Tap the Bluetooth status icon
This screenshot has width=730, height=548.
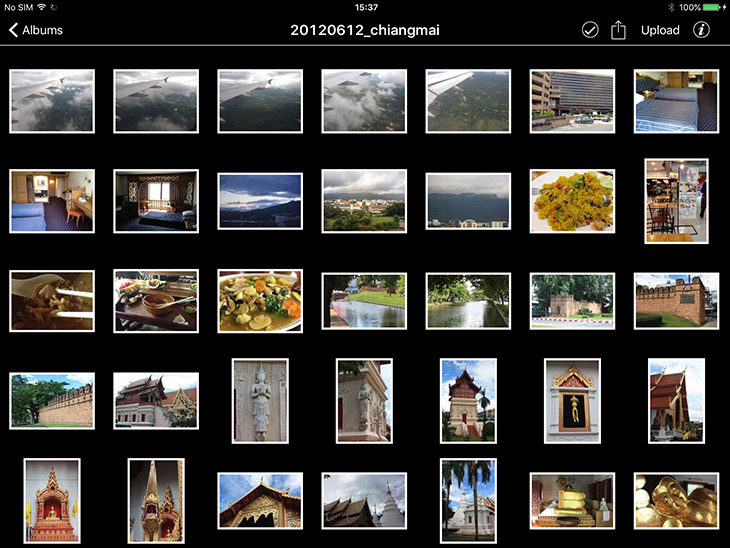pos(671,7)
